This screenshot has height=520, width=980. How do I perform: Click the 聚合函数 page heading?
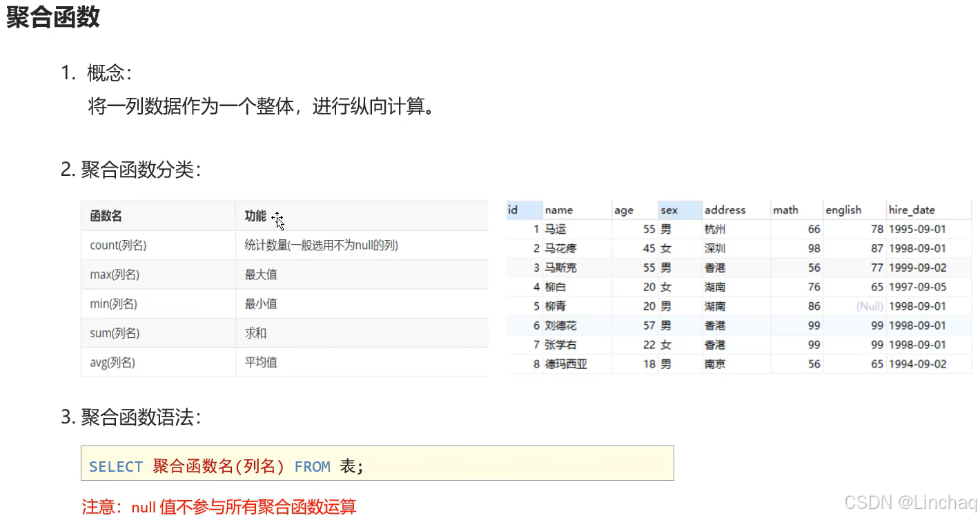(53, 17)
